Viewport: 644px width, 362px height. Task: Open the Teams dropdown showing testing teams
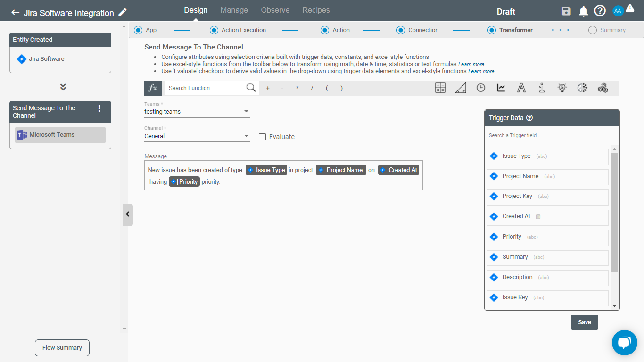pyautogui.click(x=197, y=112)
